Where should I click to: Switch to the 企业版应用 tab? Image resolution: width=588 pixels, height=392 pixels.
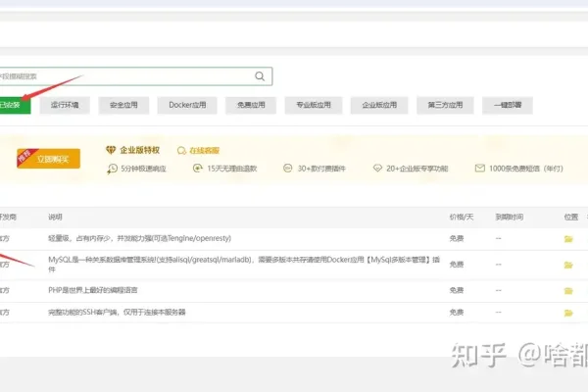click(x=379, y=105)
